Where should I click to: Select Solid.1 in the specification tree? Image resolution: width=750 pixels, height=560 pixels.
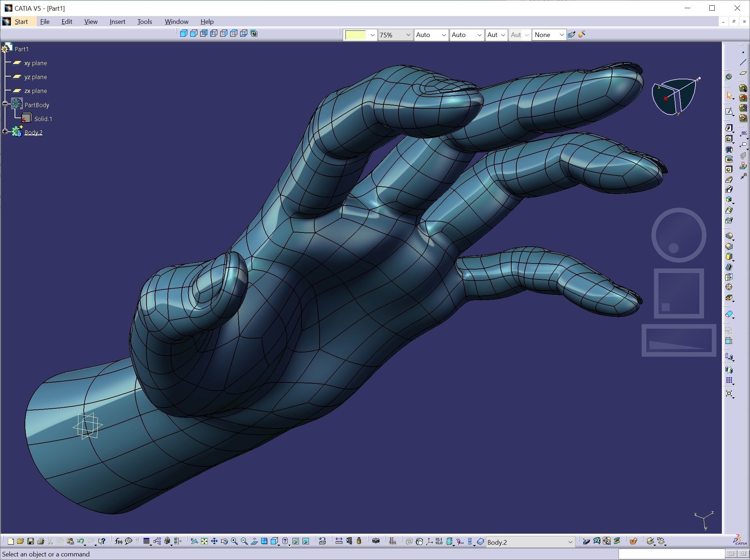43,119
